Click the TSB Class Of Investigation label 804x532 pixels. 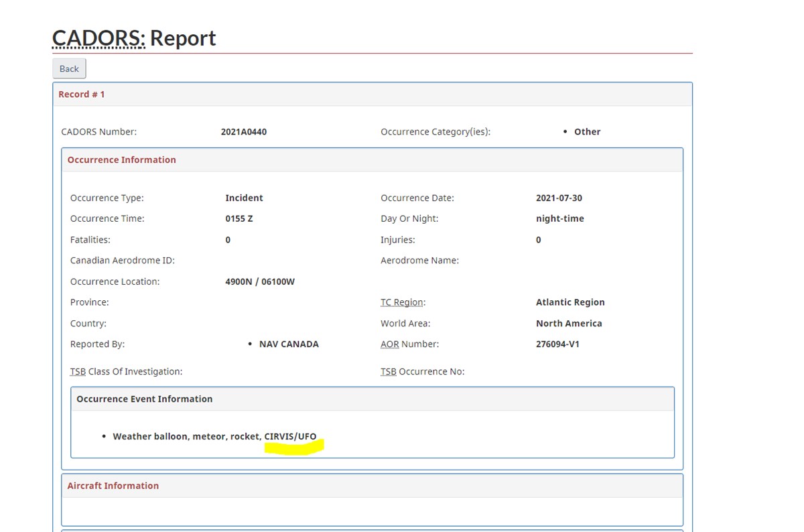pyautogui.click(x=126, y=371)
